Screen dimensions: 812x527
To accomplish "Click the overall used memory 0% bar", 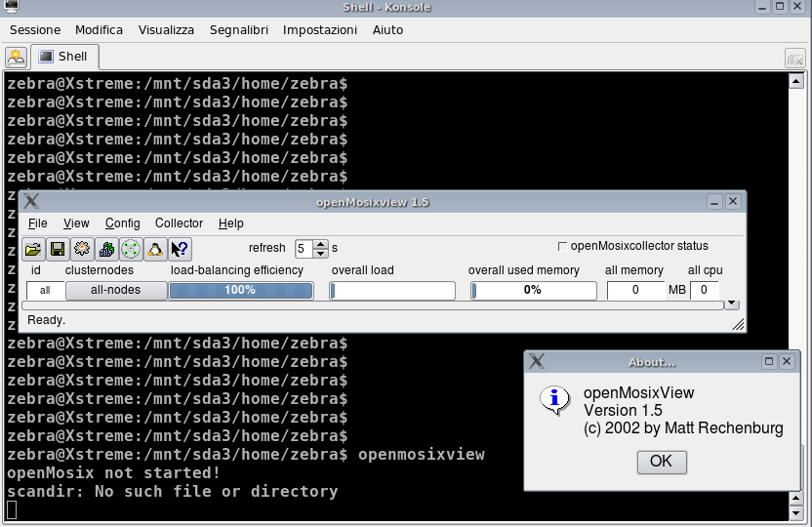I will point(534,291).
